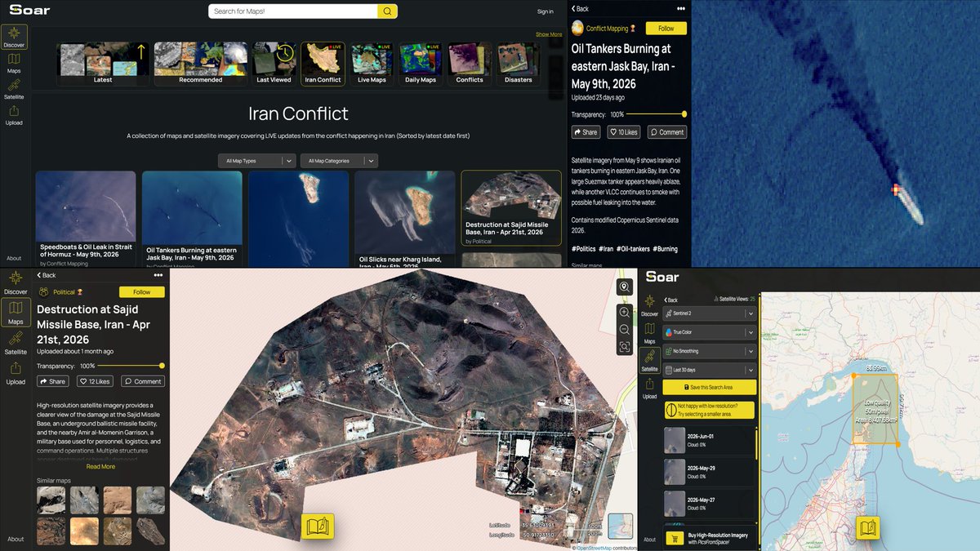Screen dimensions: 980x551
Task: Click the #Oil-tankers hashtag
Action: 634,249
